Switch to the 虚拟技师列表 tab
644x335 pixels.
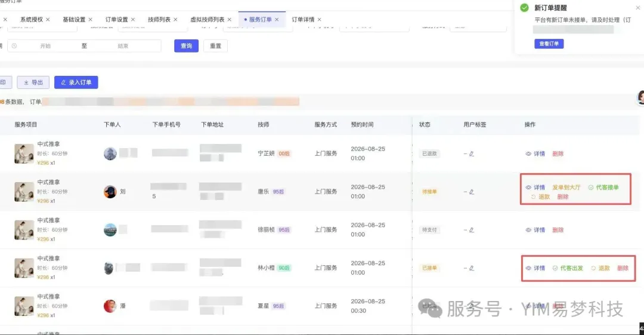208,19
